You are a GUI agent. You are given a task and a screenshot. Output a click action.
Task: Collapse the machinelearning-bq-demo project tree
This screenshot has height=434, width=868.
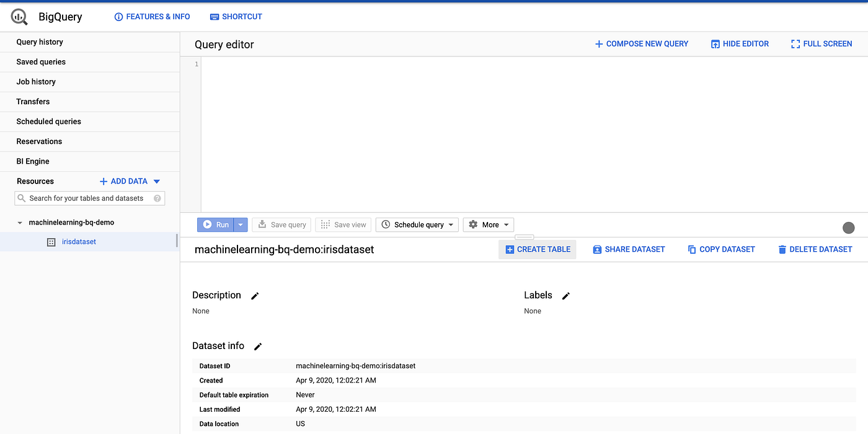pos(19,222)
